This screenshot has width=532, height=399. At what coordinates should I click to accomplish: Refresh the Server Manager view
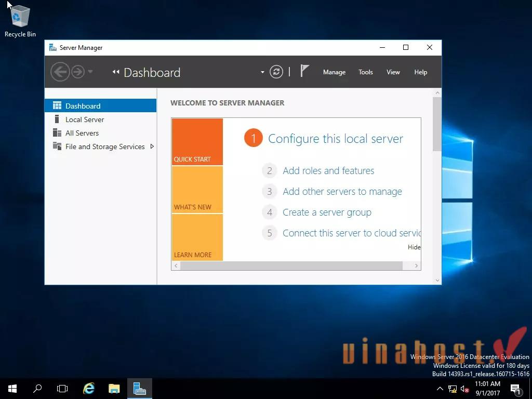click(276, 72)
